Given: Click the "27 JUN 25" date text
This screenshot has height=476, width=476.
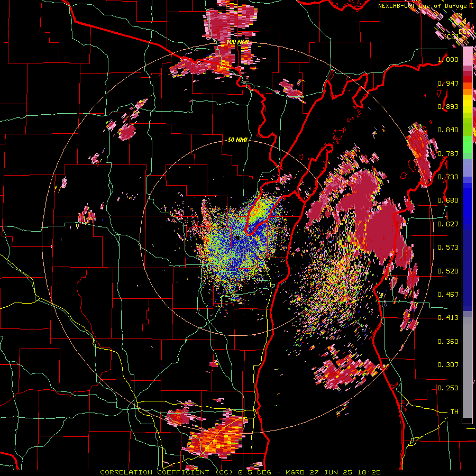Looking at the screenshot, I should click(331, 472).
